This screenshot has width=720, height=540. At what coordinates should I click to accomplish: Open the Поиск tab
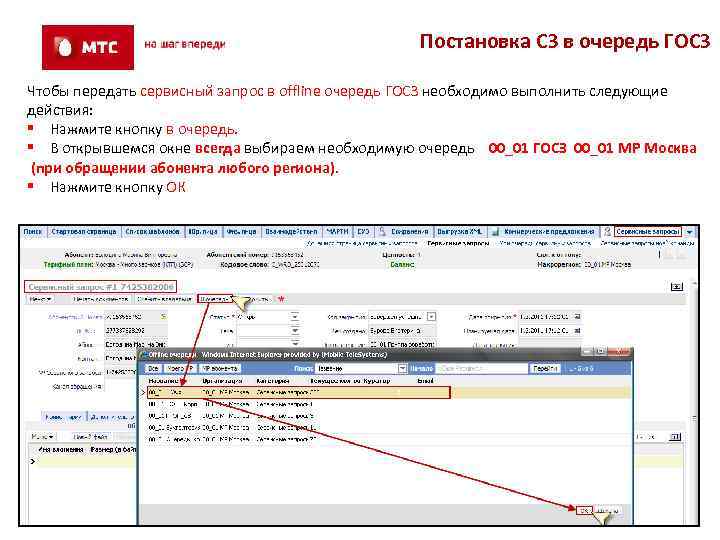click(x=32, y=231)
